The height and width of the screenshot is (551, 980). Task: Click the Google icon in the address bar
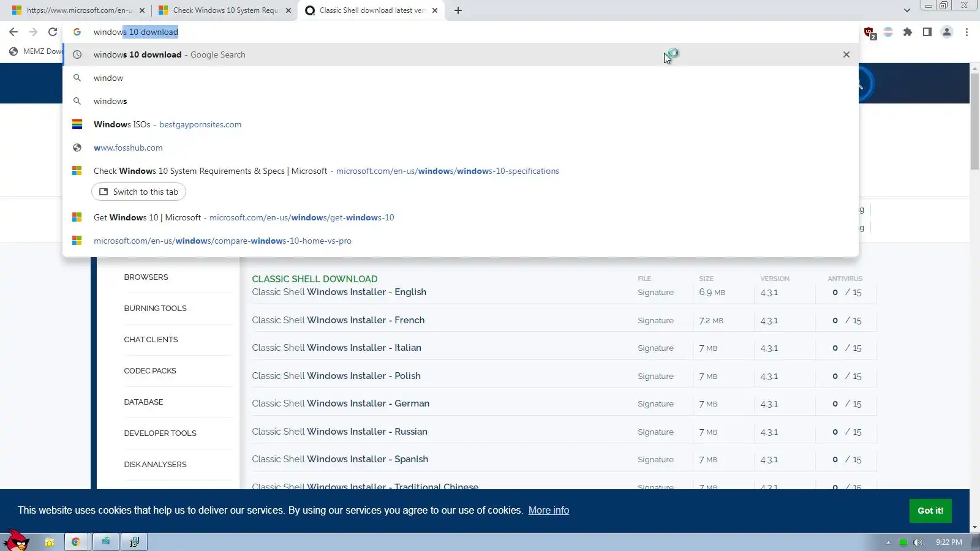point(77,32)
